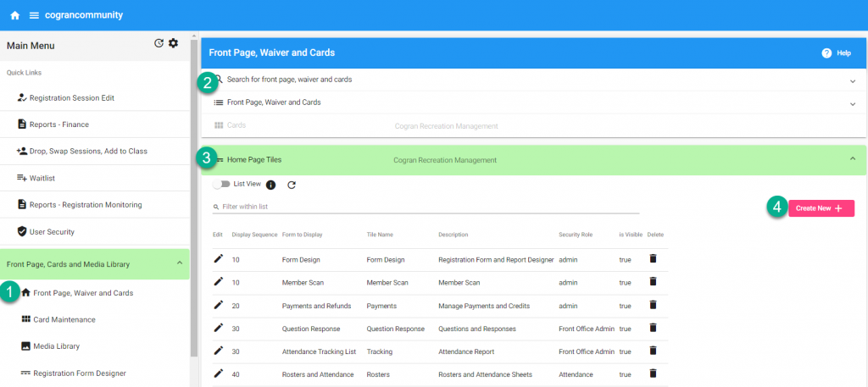This screenshot has width=868, height=387.
Task: Click the home icon in top bar
Action: [x=14, y=15]
